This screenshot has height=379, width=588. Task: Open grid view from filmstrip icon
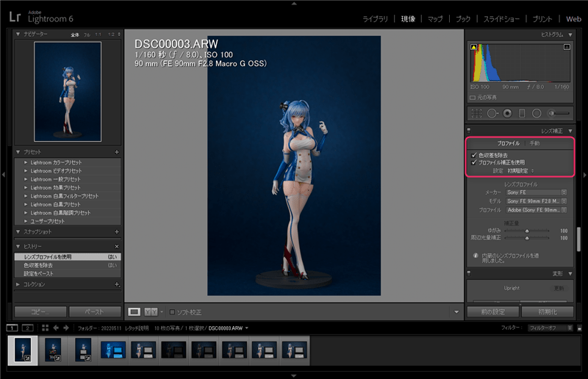coord(45,328)
